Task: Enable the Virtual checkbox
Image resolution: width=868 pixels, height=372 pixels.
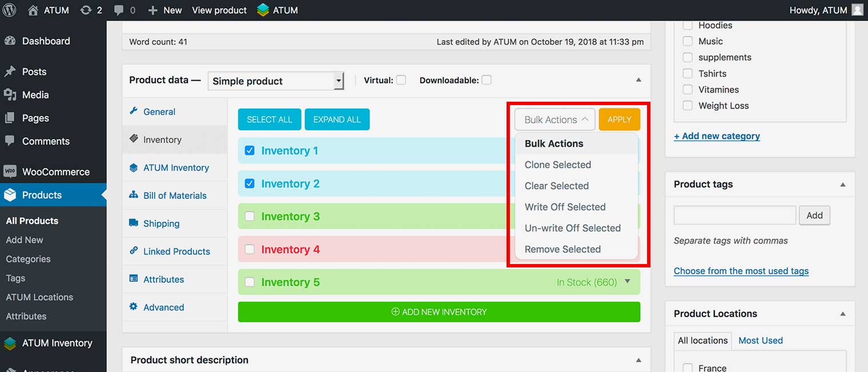Action: pos(401,81)
